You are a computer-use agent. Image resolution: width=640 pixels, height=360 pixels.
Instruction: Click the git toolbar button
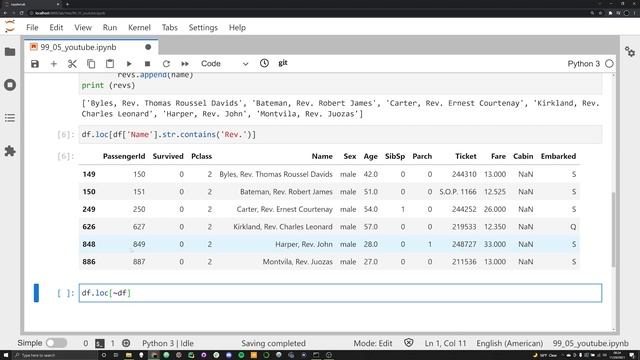point(283,63)
